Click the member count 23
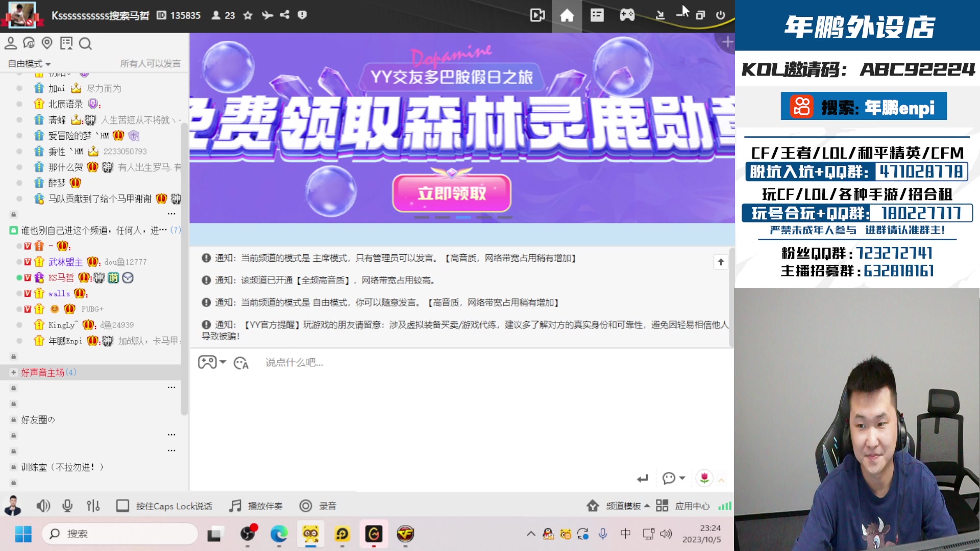This screenshot has width=980, height=551. (x=224, y=15)
